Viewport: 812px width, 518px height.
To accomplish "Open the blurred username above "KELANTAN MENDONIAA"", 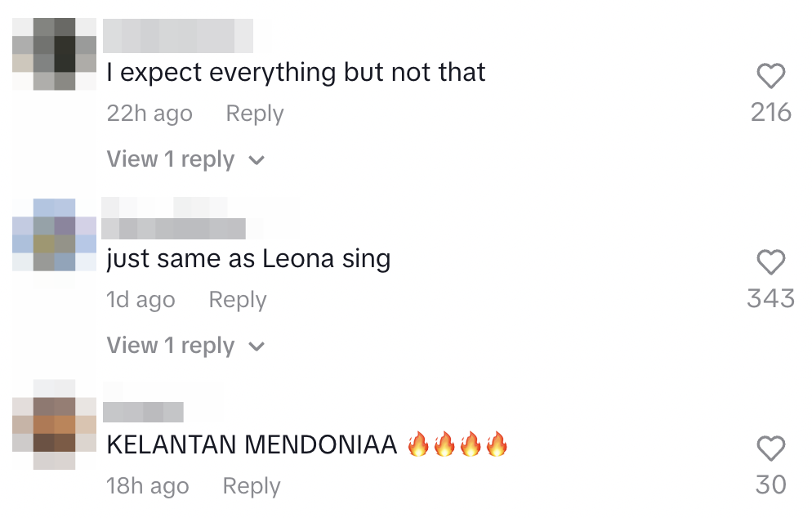I will pyautogui.click(x=144, y=412).
